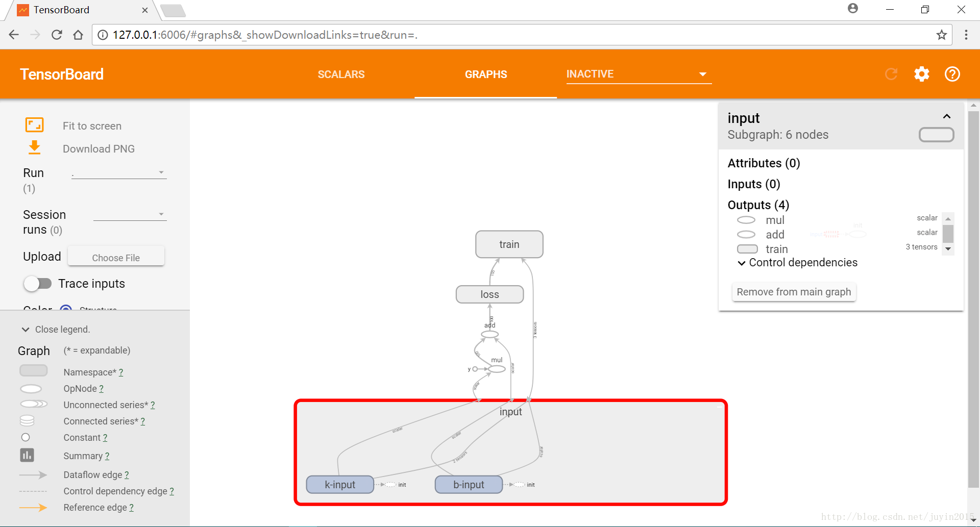Select the add op node in graph
Image resolution: width=980 pixels, height=527 pixels.
click(489, 335)
